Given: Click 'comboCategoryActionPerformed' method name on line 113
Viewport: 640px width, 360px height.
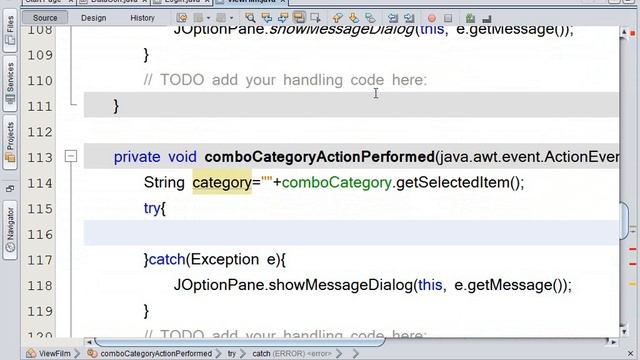Looking at the screenshot, I should 320,157.
